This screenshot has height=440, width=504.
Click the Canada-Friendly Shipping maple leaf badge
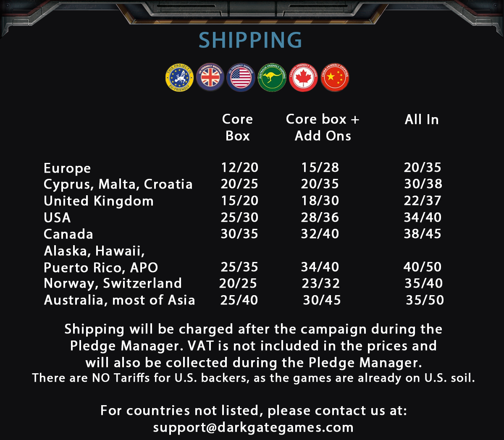click(x=303, y=78)
